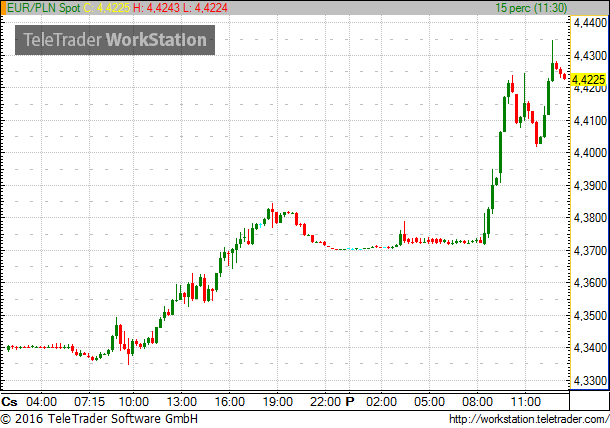Click the 4,3500 price axis label

590,316
